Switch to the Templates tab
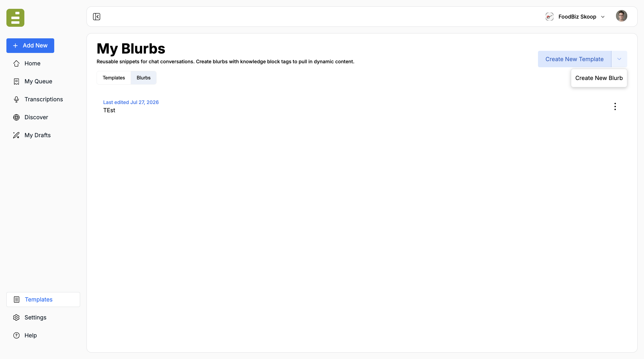The width and height of the screenshot is (644, 359). pos(114,78)
